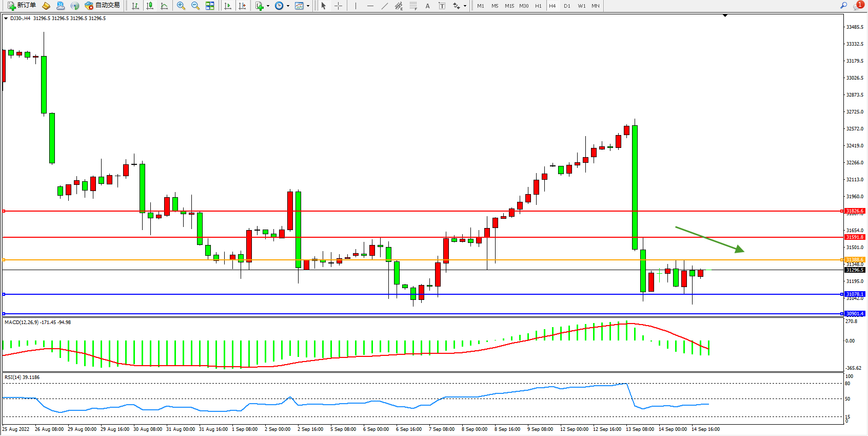Switch chart to line chart mode

coord(164,6)
